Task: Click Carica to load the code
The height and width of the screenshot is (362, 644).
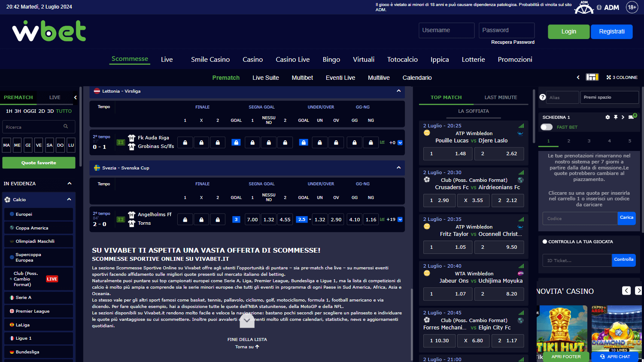Action: coord(626,218)
